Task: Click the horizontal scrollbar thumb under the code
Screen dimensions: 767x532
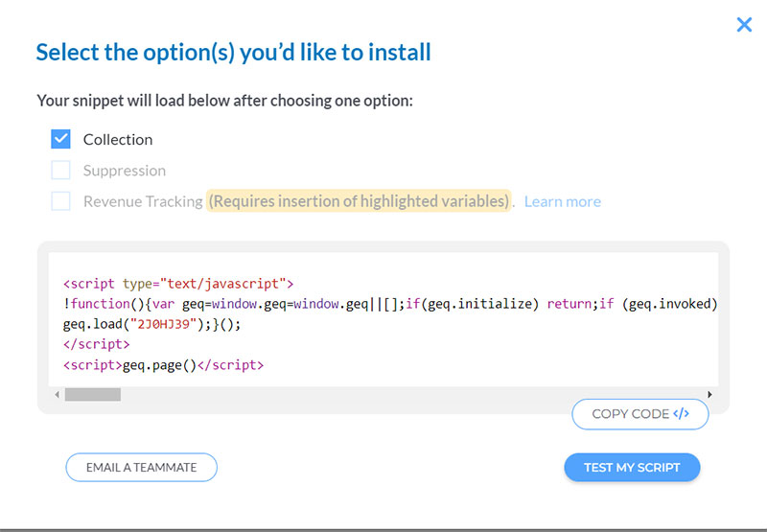Action: click(x=93, y=394)
